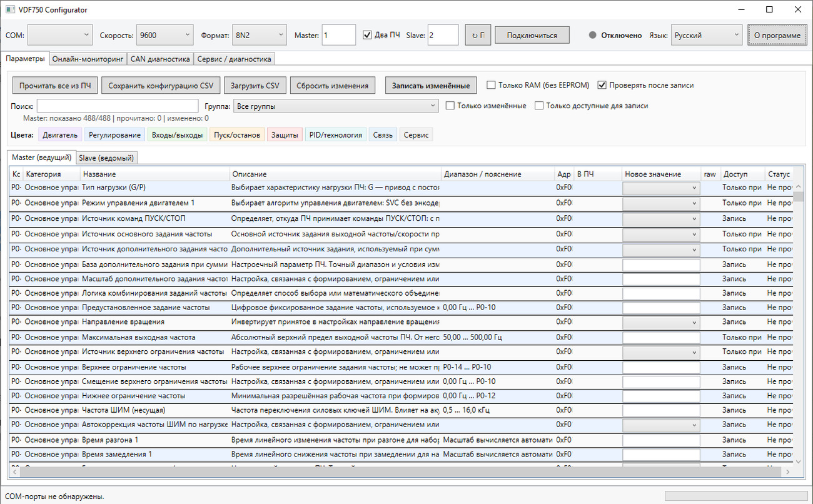Click the Название column header
This screenshot has height=504, width=813.
pyautogui.click(x=155, y=174)
